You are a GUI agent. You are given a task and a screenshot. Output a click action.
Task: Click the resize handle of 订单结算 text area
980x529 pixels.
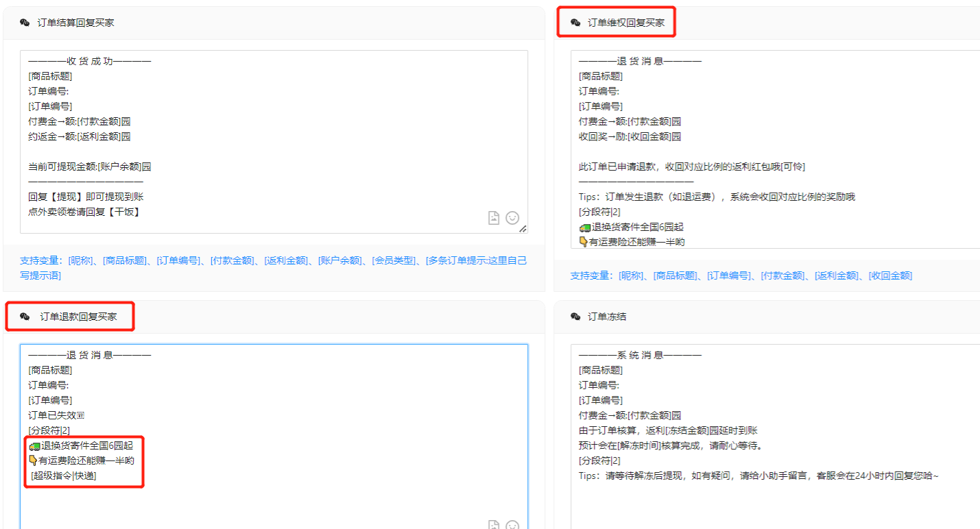523,229
